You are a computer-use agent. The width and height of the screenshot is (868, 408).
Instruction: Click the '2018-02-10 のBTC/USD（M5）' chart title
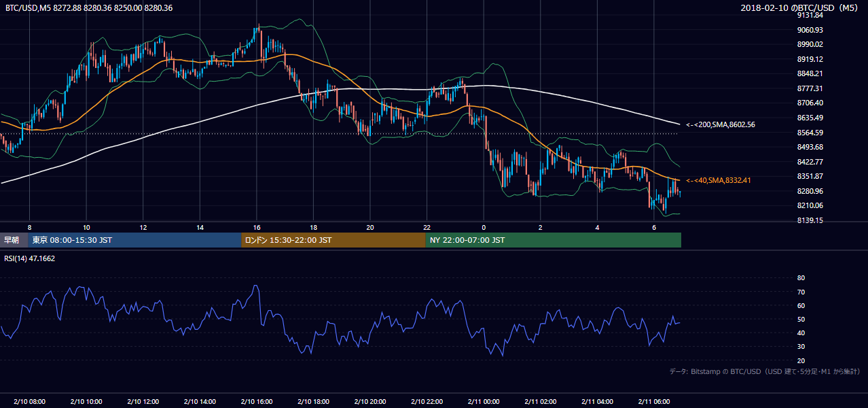801,8
